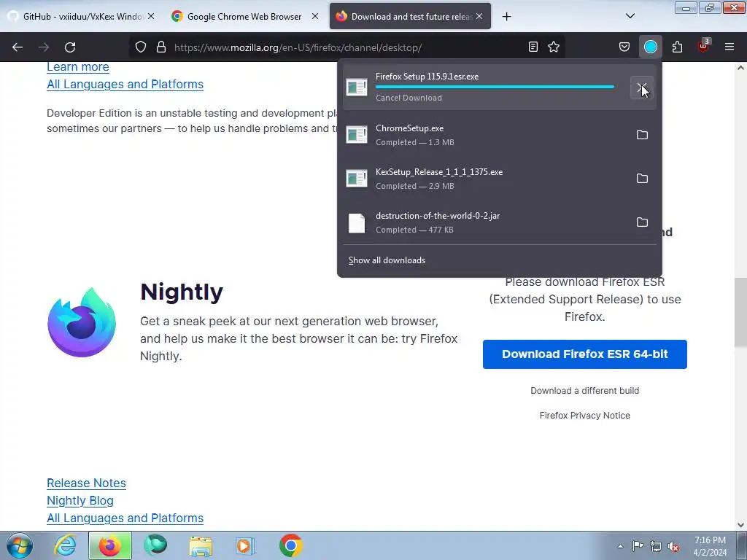747x560 pixels.
Task: Open uBlock Origin extension icon
Action: point(703,46)
